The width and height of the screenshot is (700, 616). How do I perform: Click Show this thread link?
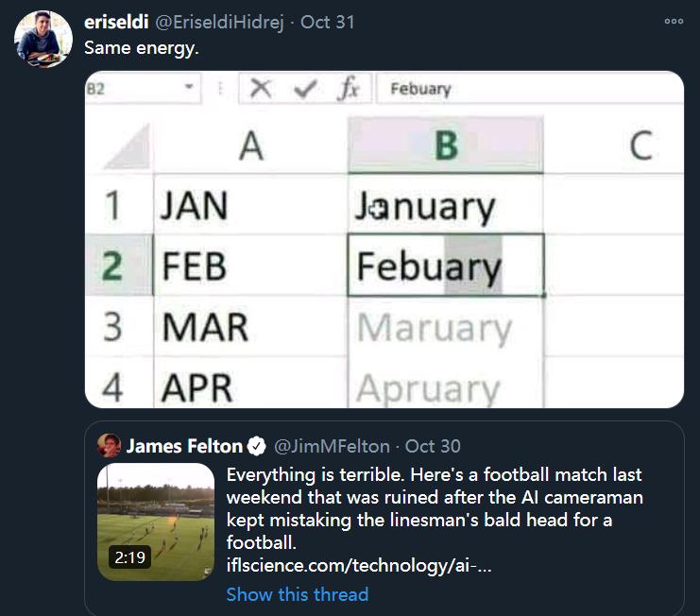point(298,594)
